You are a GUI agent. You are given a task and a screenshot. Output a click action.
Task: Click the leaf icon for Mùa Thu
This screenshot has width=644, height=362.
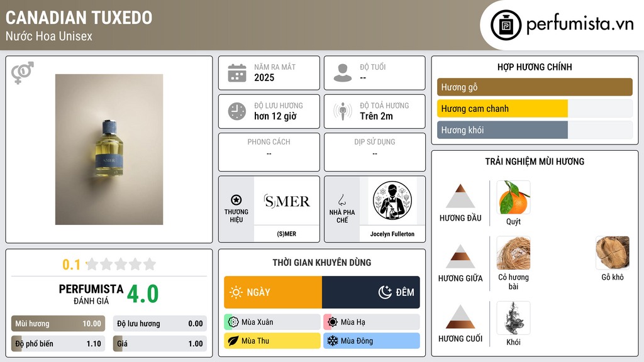[233, 341]
